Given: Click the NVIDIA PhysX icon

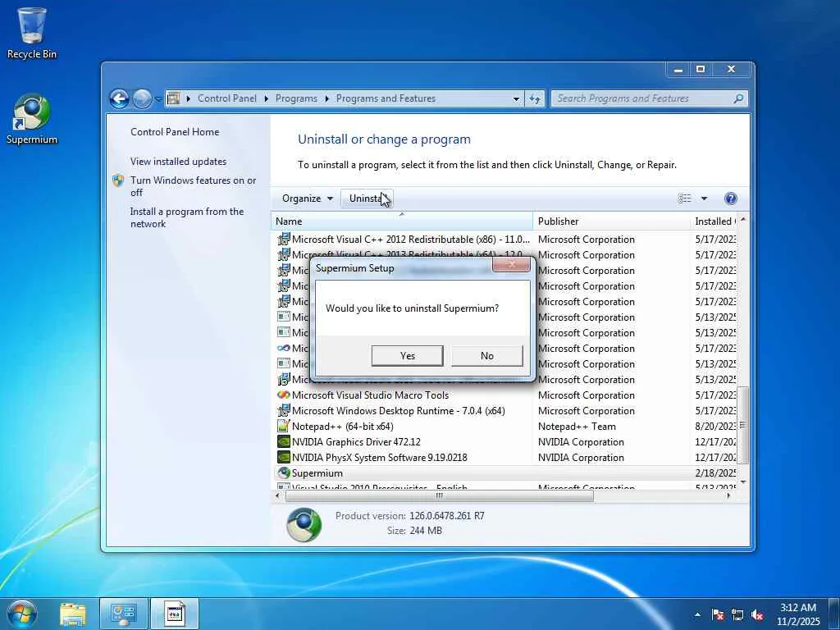Looking at the screenshot, I should [283, 458].
